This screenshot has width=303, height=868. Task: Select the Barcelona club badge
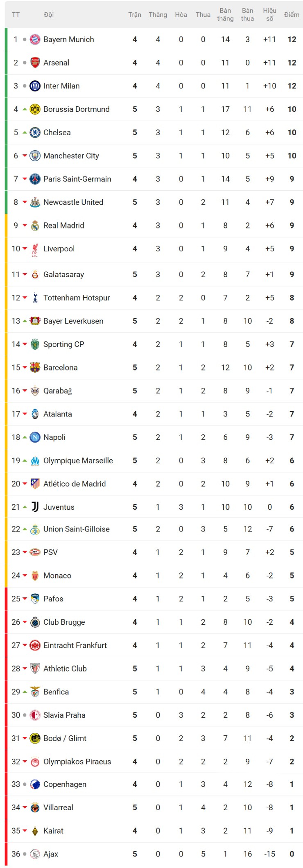[35, 368]
